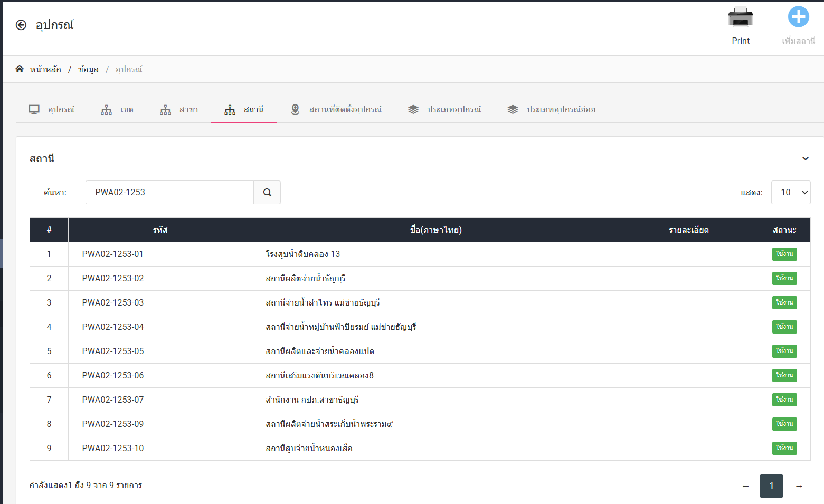
Task: Go to ข้อมูล breadcrumb link
Action: pos(88,69)
